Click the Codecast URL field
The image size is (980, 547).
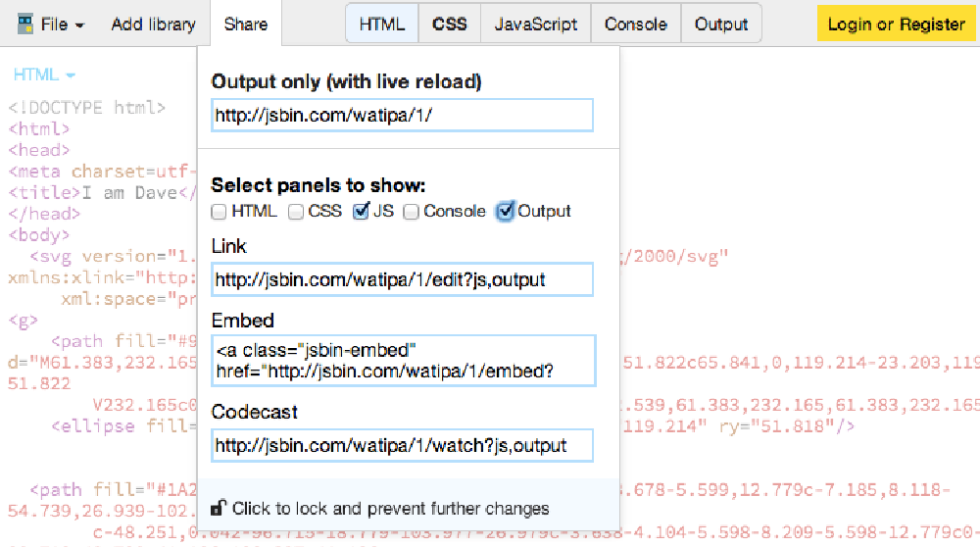402,445
